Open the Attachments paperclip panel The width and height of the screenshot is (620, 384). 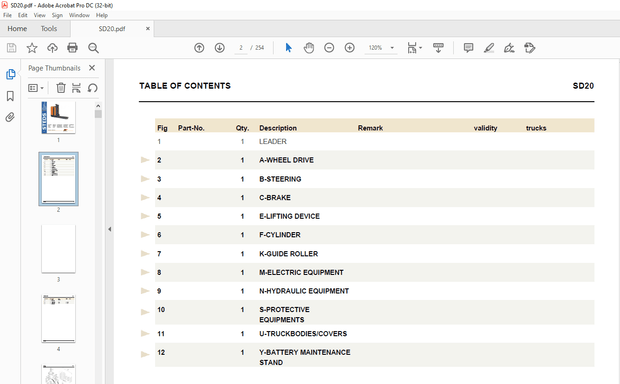10,117
